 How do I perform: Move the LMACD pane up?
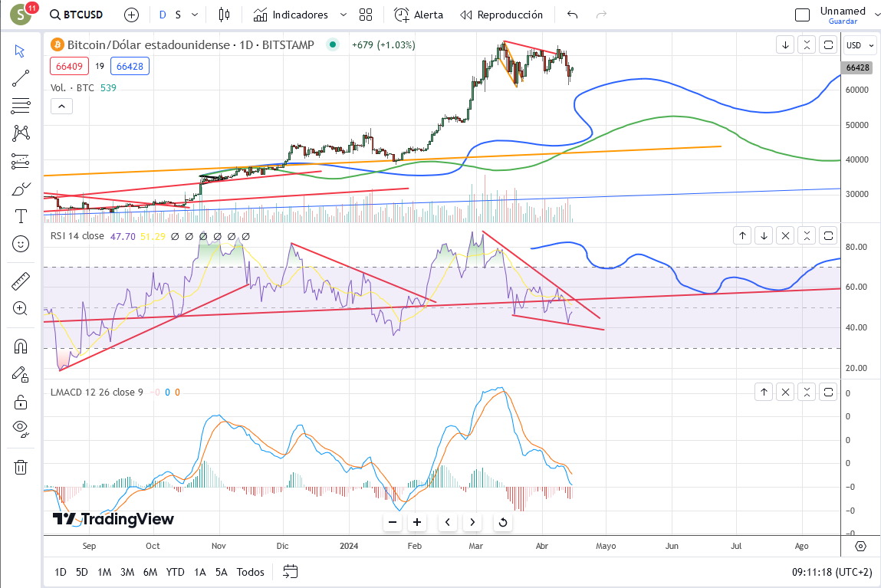tap(764, 392)
